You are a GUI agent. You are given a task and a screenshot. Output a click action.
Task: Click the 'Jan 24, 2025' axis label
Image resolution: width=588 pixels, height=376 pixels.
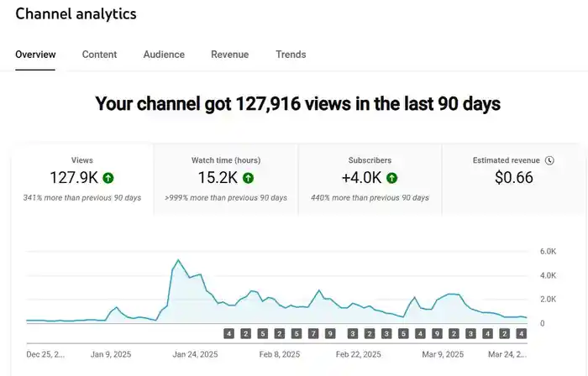195,354
